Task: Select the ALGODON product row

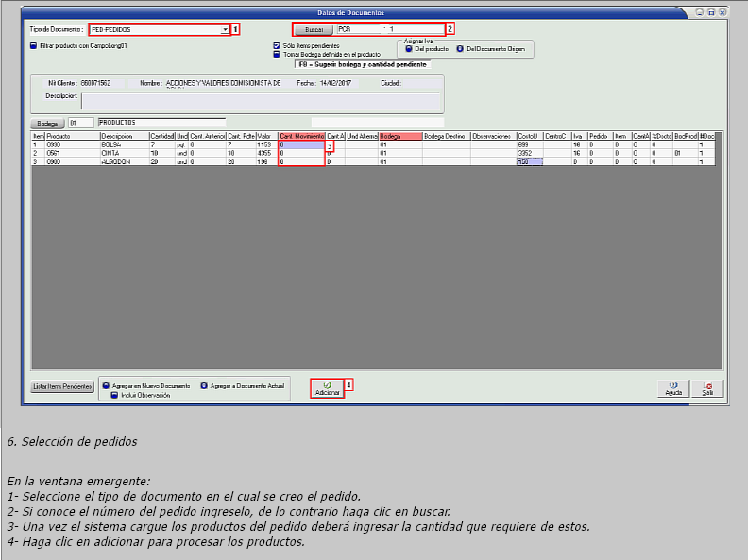Action: click(118, 161)
